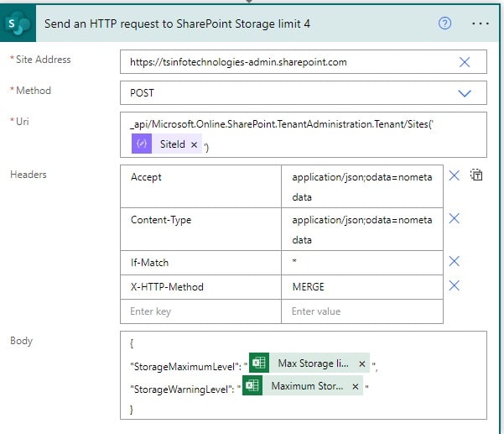Click "StorageWarningLevel" text in Body
The width and height of the screenshot is (504, 434).
pos(180,390)
